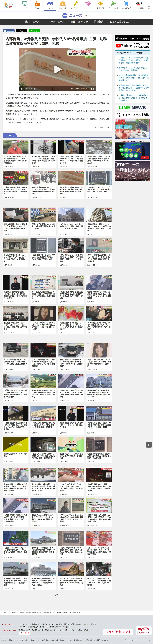Open スポーツニュース tab

55,21
